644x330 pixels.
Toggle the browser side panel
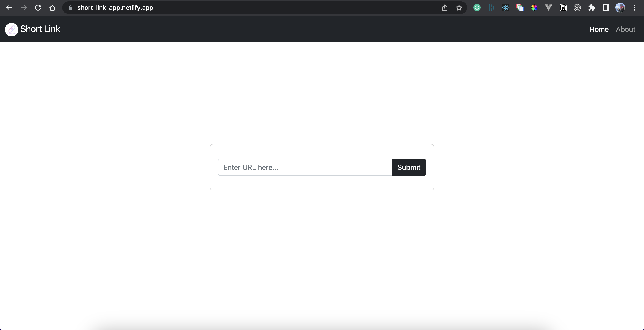point(606,8)
